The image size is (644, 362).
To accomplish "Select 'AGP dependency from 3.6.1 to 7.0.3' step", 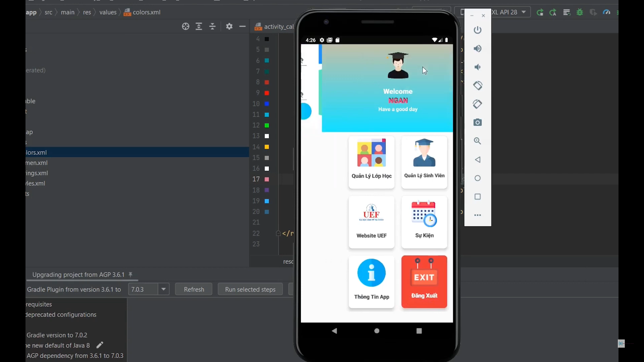I will click(75, 356).
